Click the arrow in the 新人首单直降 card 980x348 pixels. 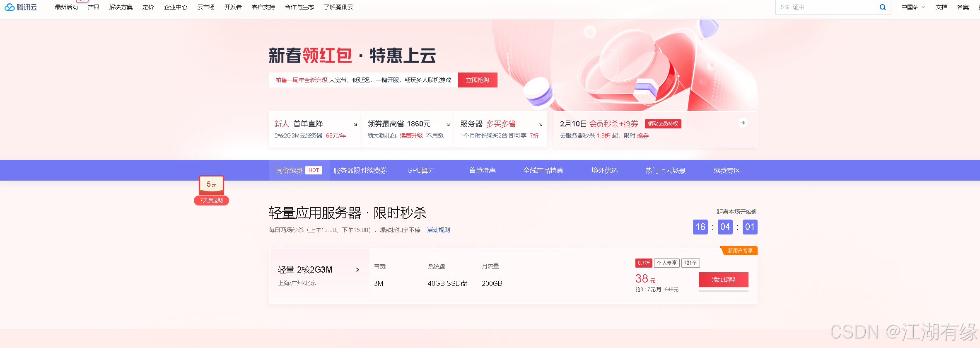pyautogui.click(x=355, y=124)
